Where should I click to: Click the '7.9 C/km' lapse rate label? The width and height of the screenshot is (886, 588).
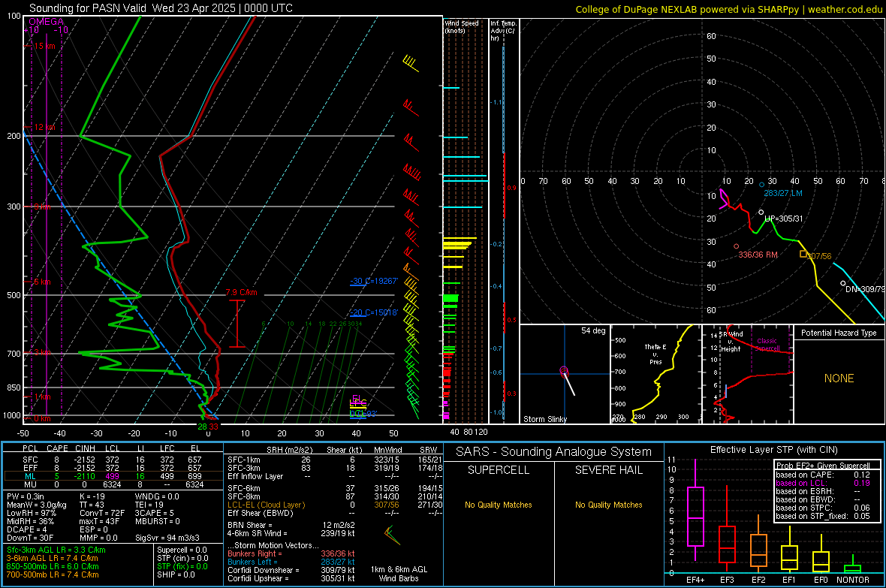[x=241, y=292]
